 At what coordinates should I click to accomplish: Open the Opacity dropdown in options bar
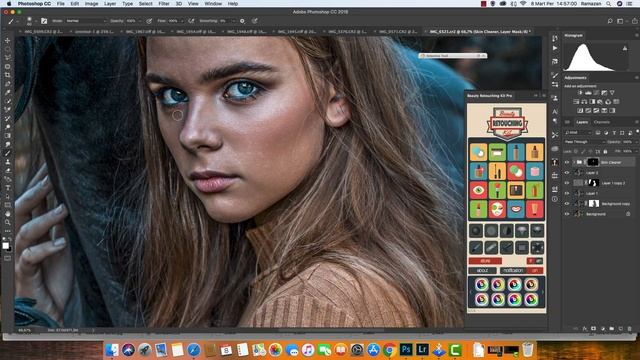141,21
